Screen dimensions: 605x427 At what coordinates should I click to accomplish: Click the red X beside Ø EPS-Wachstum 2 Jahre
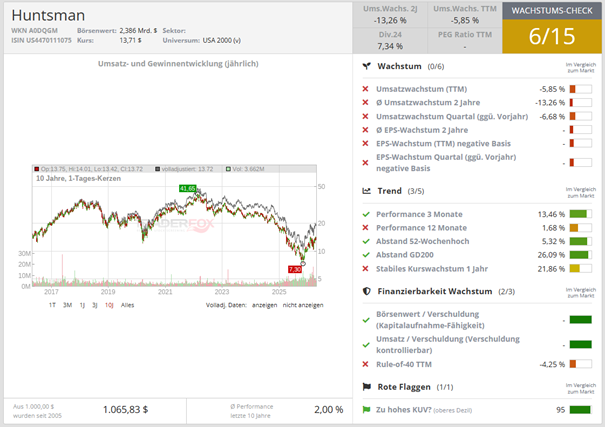tap(365, 130)
